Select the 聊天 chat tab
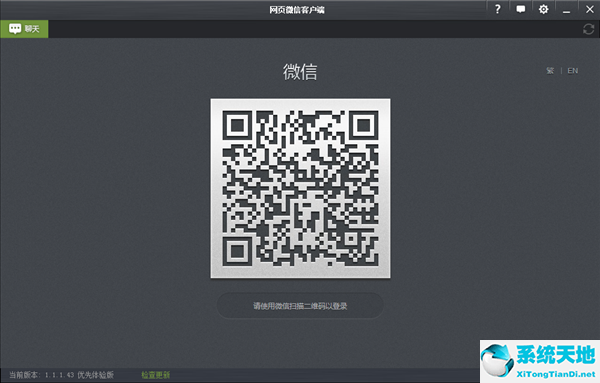Image resolution: width=600 pixels, height=383 pixels. click(x=24, y=29)
